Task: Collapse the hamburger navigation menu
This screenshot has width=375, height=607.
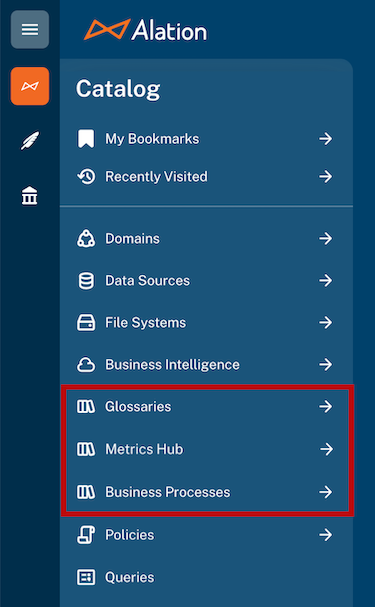Action: (x=30, y=29)
